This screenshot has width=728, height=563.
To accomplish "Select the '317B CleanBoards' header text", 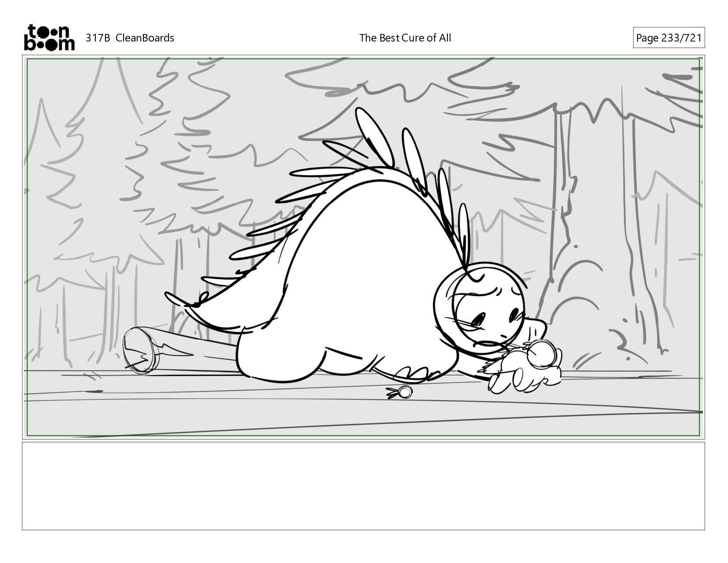I will click(x=130, y=38).
